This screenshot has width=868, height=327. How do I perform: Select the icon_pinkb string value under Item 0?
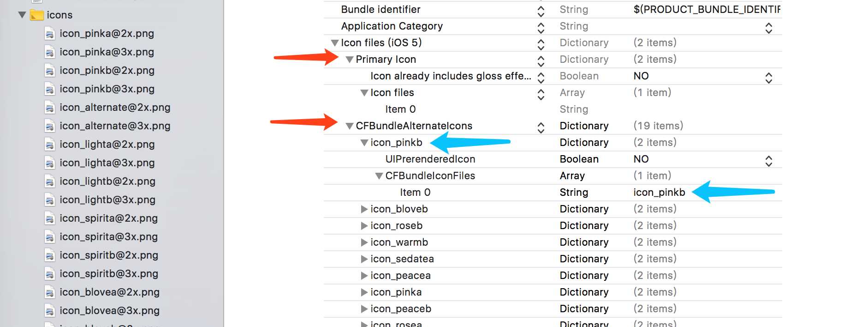(659, 193)
